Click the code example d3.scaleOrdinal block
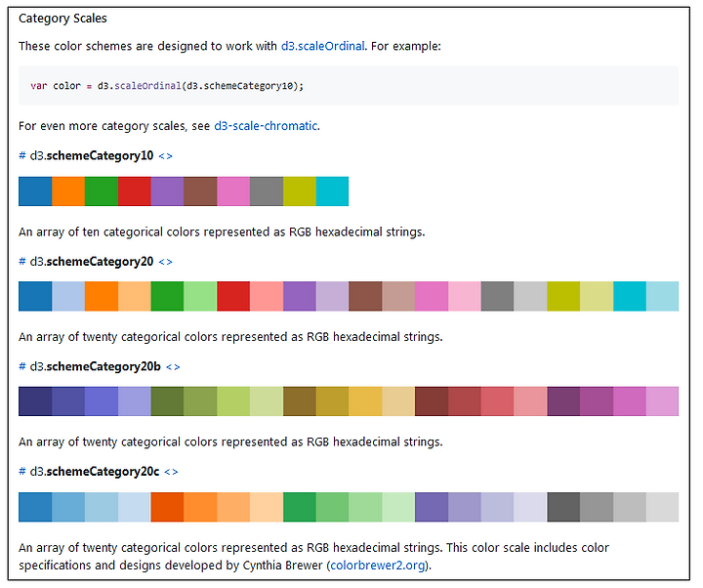 (349, 86)
